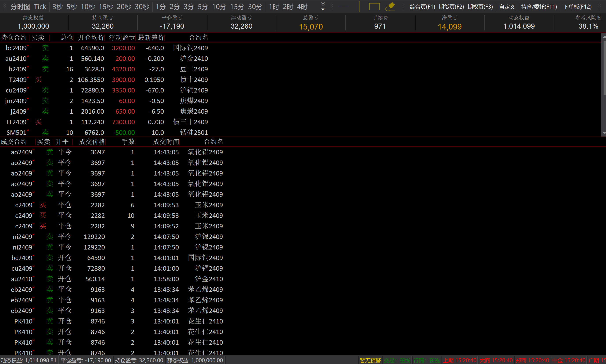The width and height of the screenshot is (606, 364).
Task: Select the rectangle drawing tool icon
Action: coord(374,7)
